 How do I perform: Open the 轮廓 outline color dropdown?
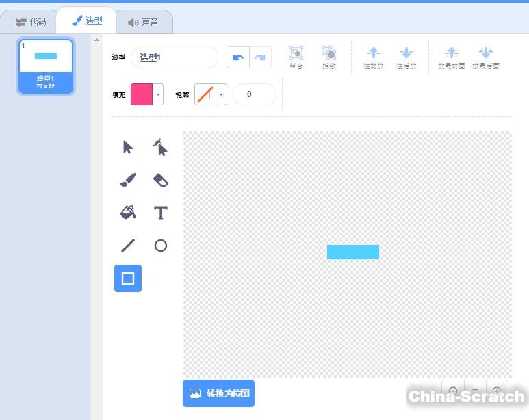click(x=222, y=94)
